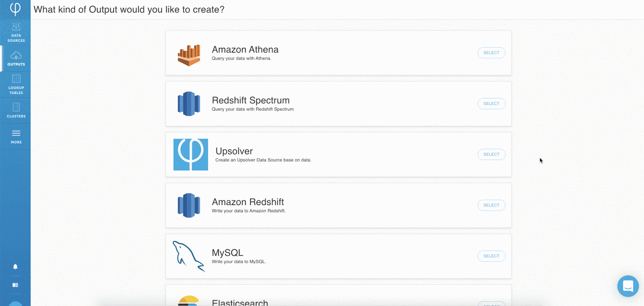Expand the More hamburger menu
The image size is (644, 306).
tap(16, 137)
